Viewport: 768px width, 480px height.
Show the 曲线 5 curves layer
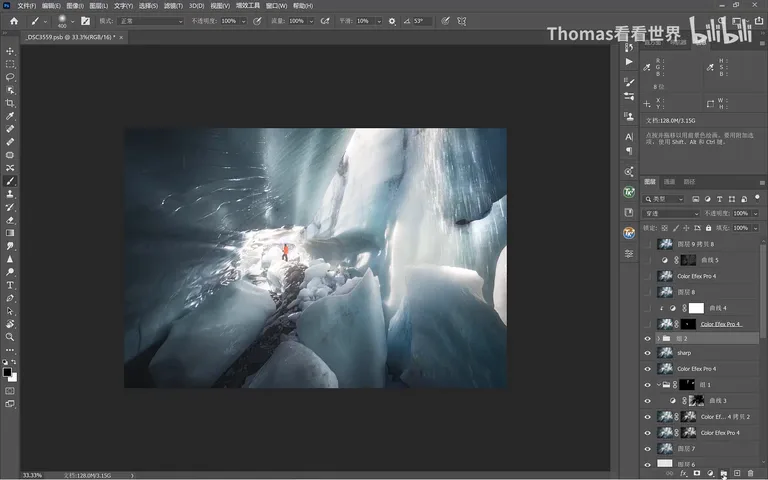648,260
